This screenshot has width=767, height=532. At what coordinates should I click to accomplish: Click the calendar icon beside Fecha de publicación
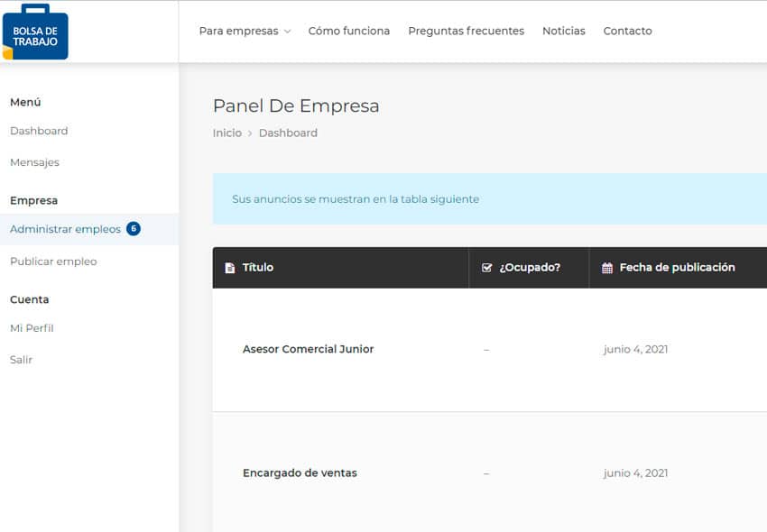607,268
